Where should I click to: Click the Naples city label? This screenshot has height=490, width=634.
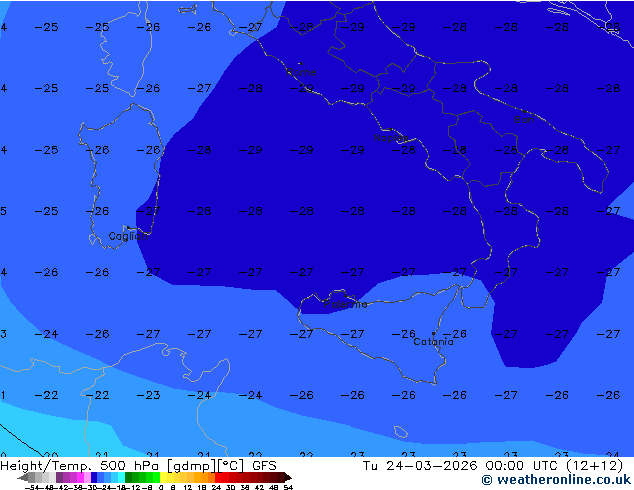pos(391,138)
